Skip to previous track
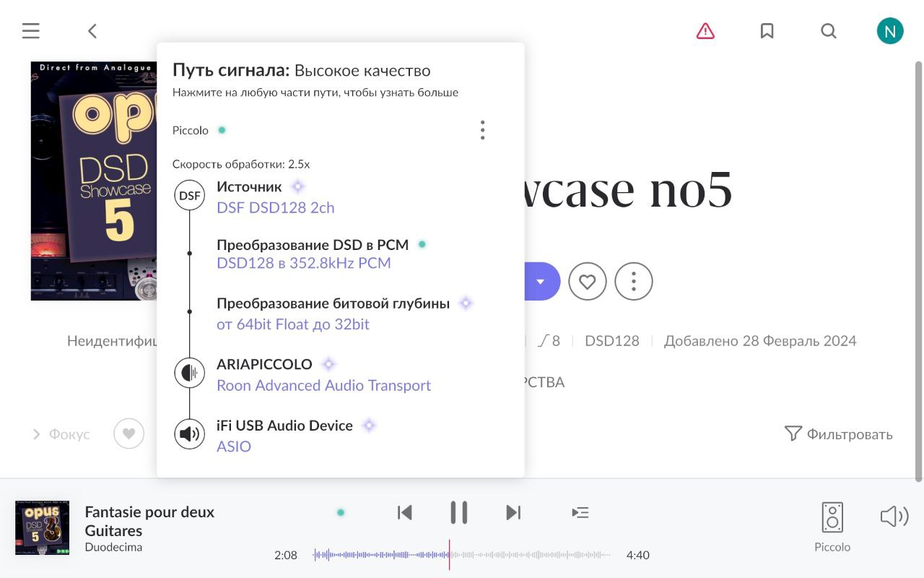Image resolution: width=924 pixels, height=578 pixels. [405, 512]
